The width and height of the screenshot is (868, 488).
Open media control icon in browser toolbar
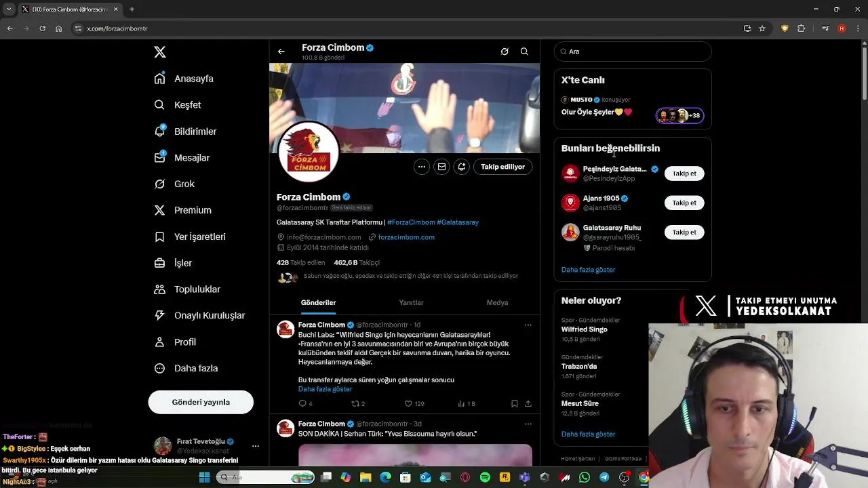pyautogui.click(x=825, y=28)
